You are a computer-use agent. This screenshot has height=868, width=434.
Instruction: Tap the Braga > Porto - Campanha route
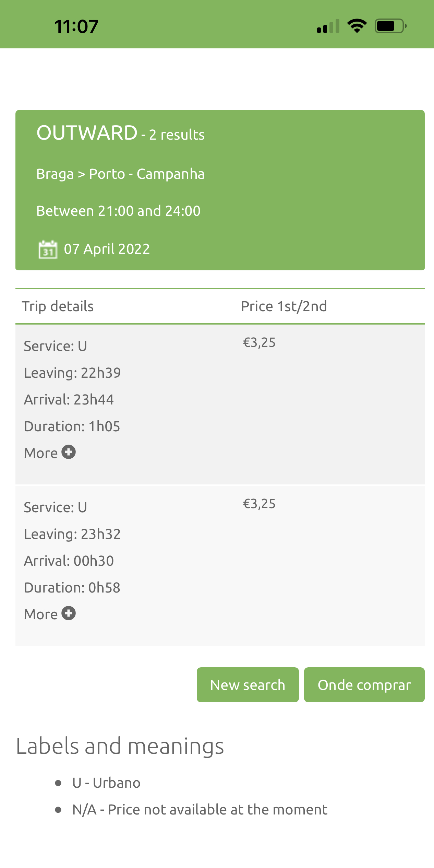(x=120, y=174)
